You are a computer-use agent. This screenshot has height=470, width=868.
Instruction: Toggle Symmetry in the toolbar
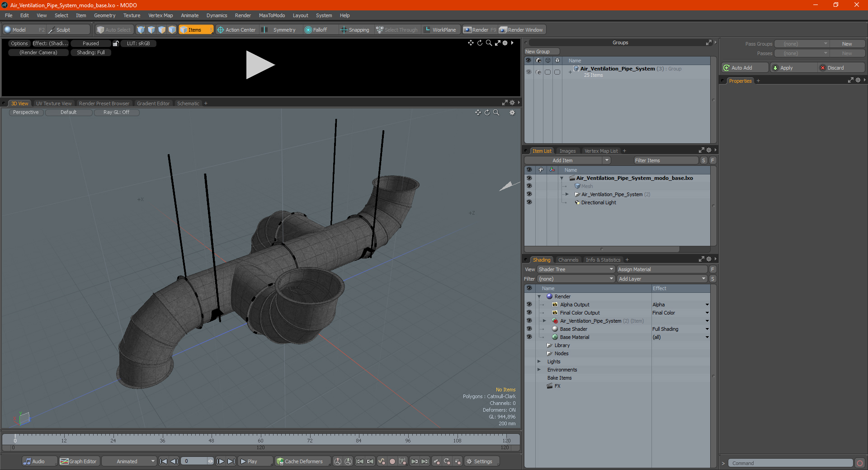[279, 30]
